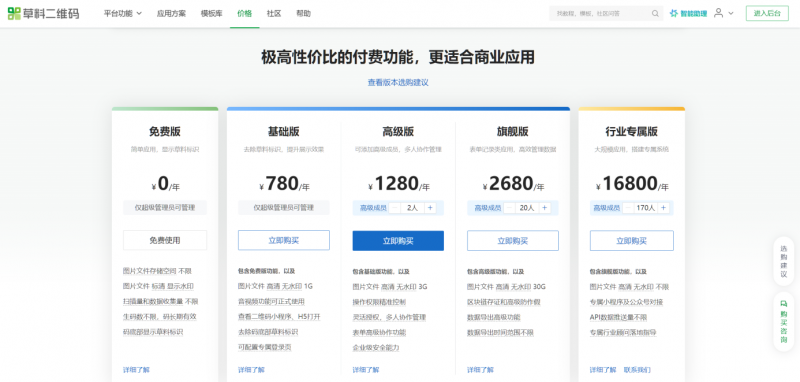
Task: Click API数据推送量不限 feature
Action: (x=618, y=317)
